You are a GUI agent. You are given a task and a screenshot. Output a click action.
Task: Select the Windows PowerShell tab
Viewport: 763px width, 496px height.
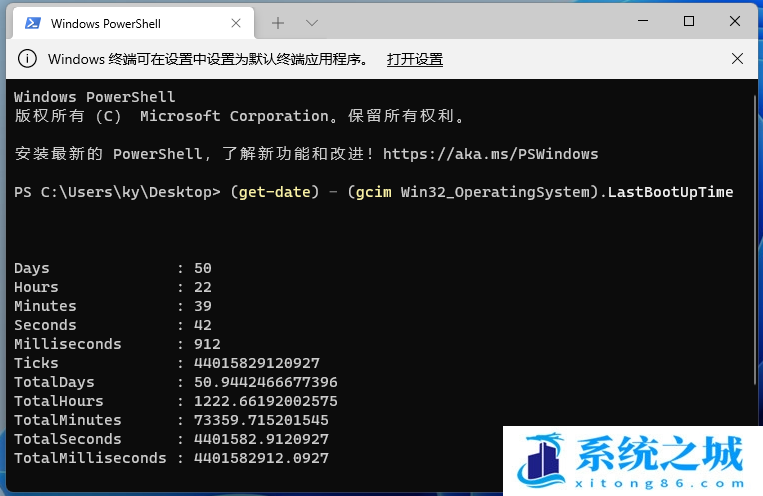[110, 22]
